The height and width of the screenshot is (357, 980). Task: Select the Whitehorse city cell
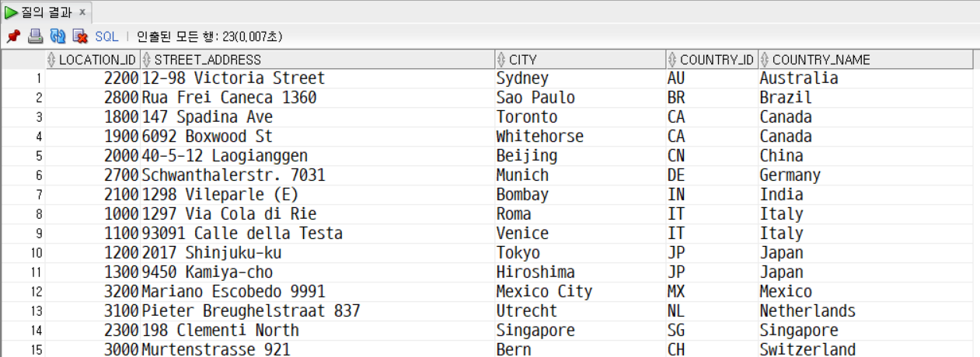coord(581,137)
